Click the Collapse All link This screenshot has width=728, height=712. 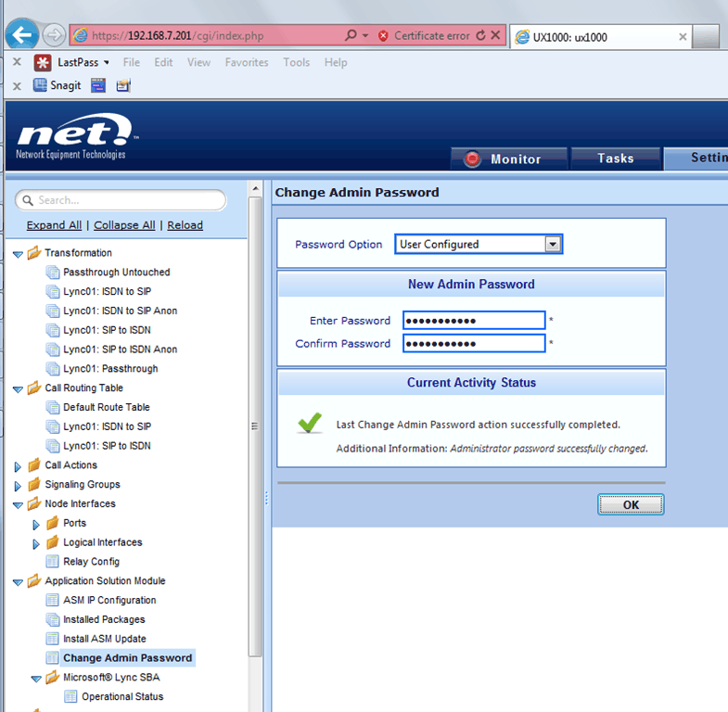click(x=124, y=225)
